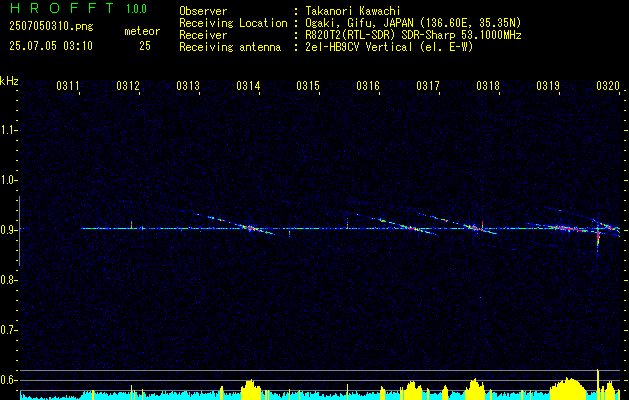Click the 0315 time marker
Viewport: 629px width, 400px height.
(x=308, y=86)
